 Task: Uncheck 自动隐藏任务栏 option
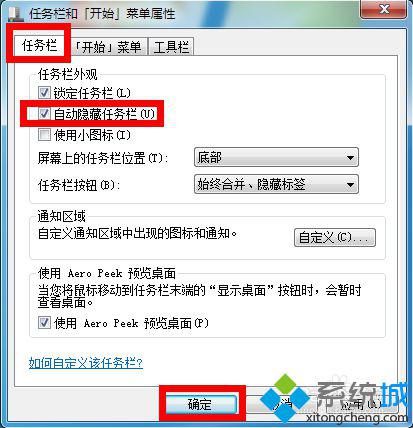(44, 114)
